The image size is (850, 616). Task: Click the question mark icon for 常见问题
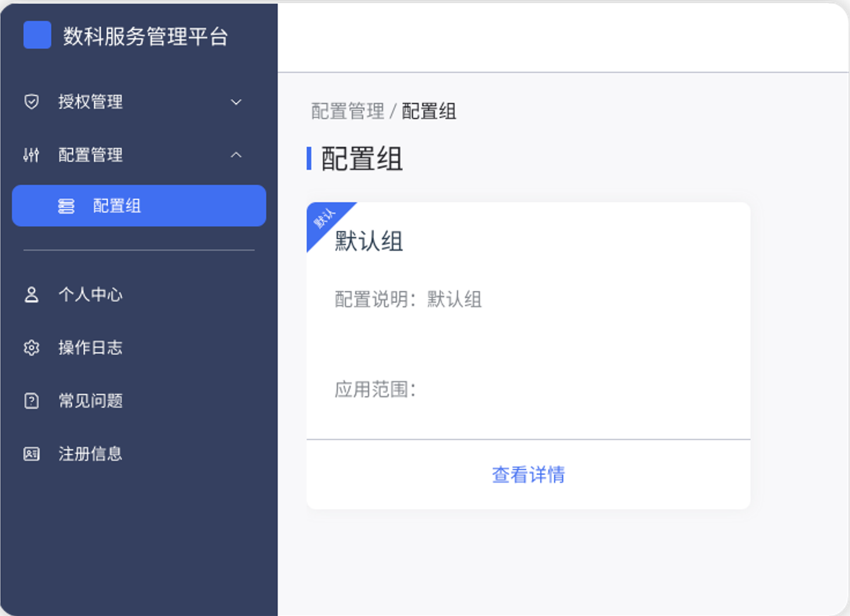click(32, 401)
